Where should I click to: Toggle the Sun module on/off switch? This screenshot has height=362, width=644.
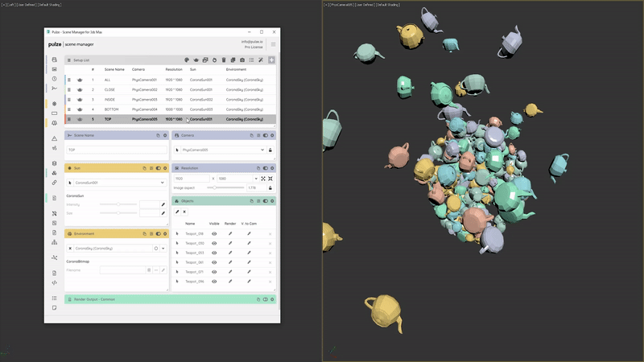[x=158, y=168]
